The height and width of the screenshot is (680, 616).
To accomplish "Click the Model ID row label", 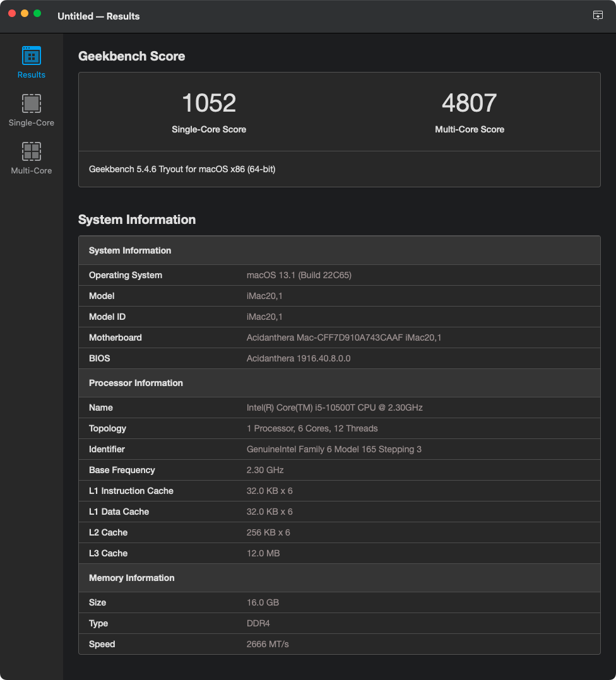I will [x=107, y=317].
